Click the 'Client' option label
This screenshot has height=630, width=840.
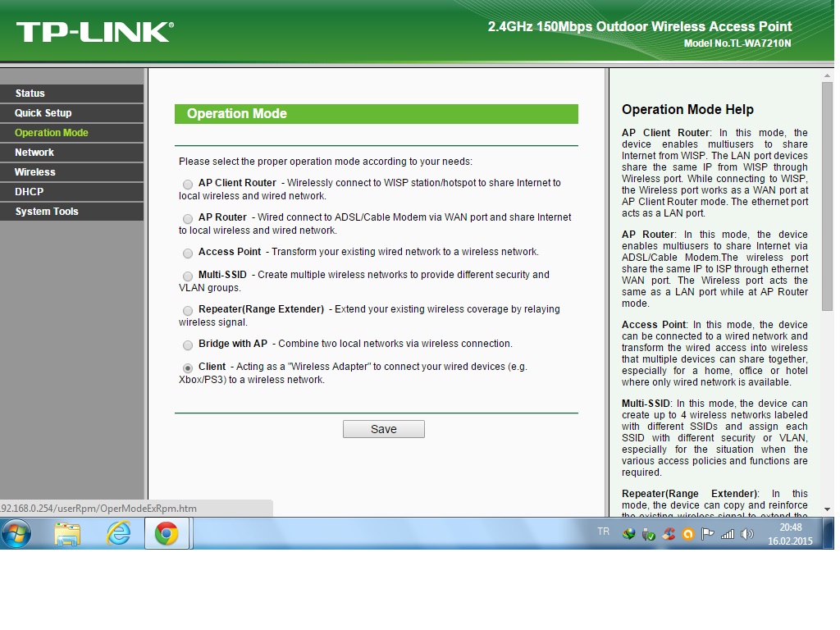pyautogui.click(x=212, y=367)
